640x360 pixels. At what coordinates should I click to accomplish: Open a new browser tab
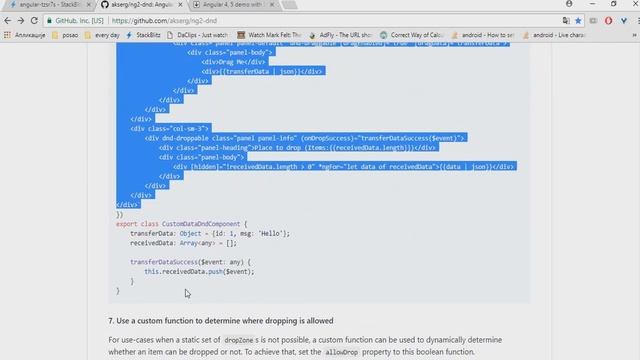pos(289,4)
